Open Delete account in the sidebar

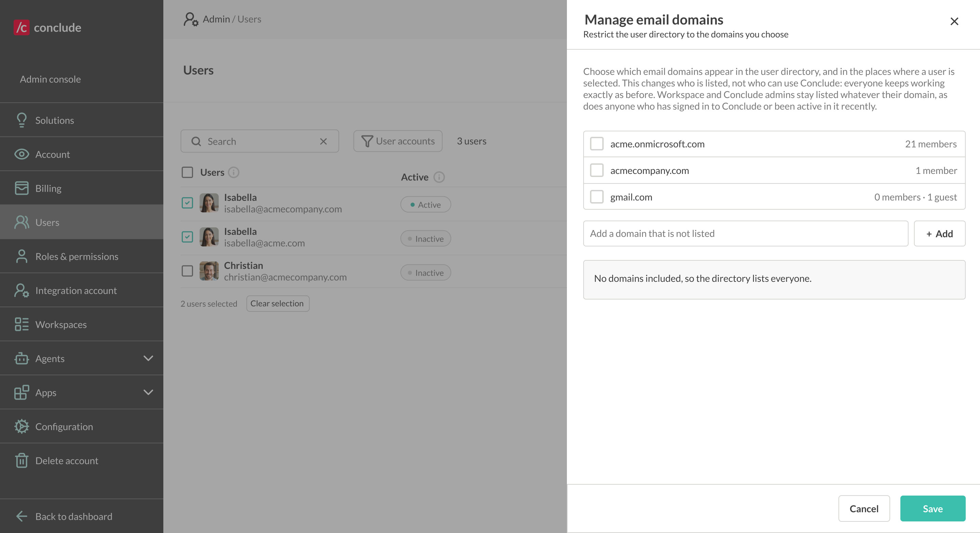pos(81,461)
